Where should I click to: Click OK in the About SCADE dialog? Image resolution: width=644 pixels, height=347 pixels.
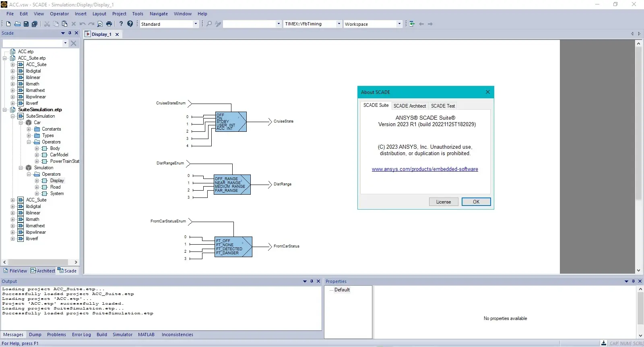click(x=476, y=202)
